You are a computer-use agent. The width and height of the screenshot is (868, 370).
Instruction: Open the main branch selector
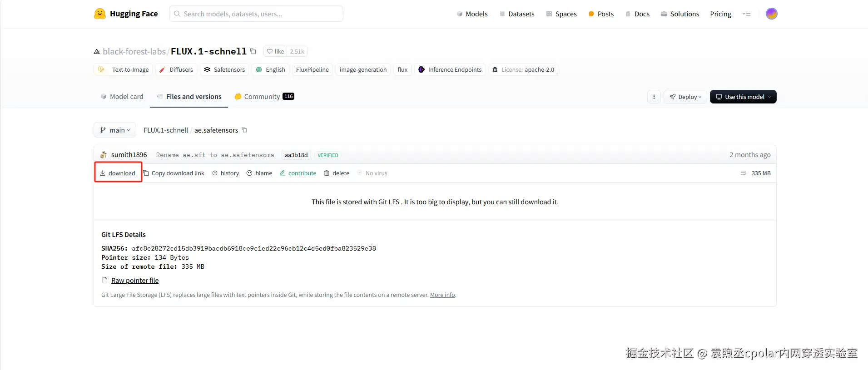coord(115,130)
